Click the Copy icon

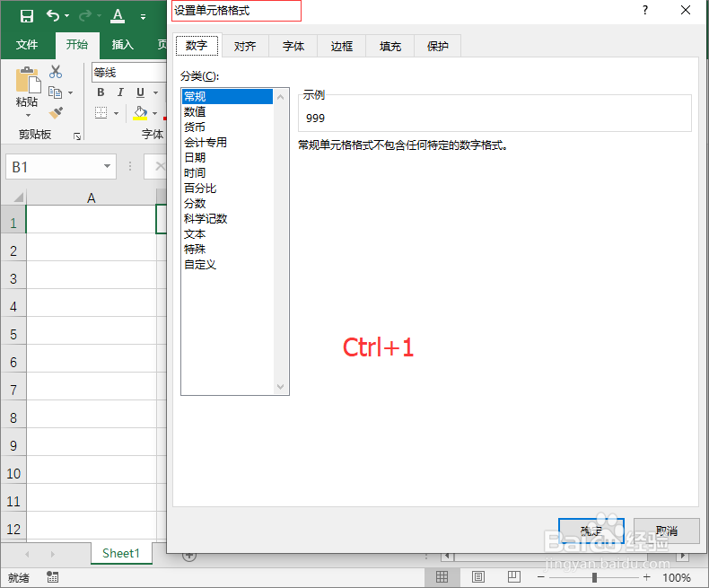(55, 92)
